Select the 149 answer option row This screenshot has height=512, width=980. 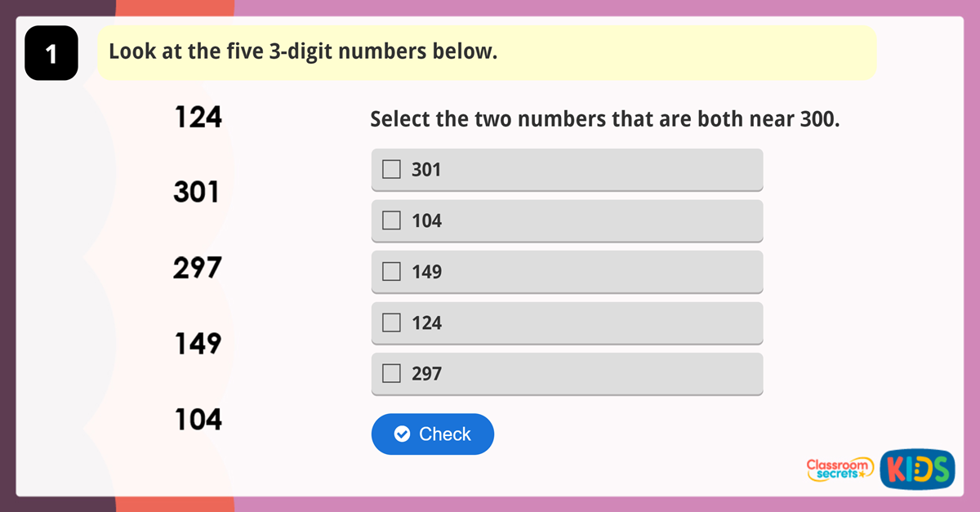coord(567,272)
